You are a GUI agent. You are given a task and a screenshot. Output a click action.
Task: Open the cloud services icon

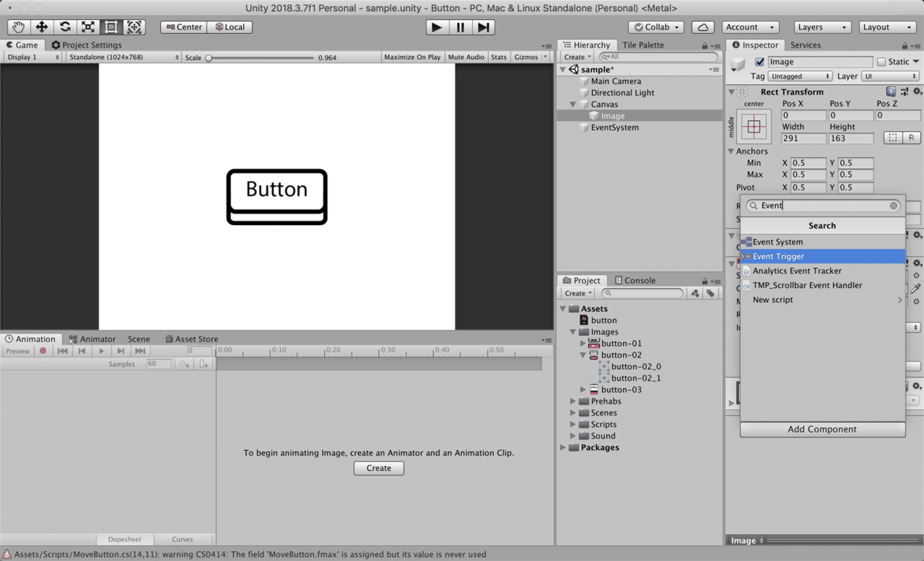702,27
